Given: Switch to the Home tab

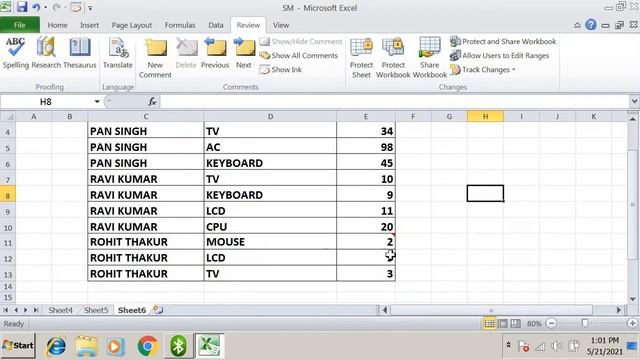Looking at the screenshot, I should tap(58, 25).
